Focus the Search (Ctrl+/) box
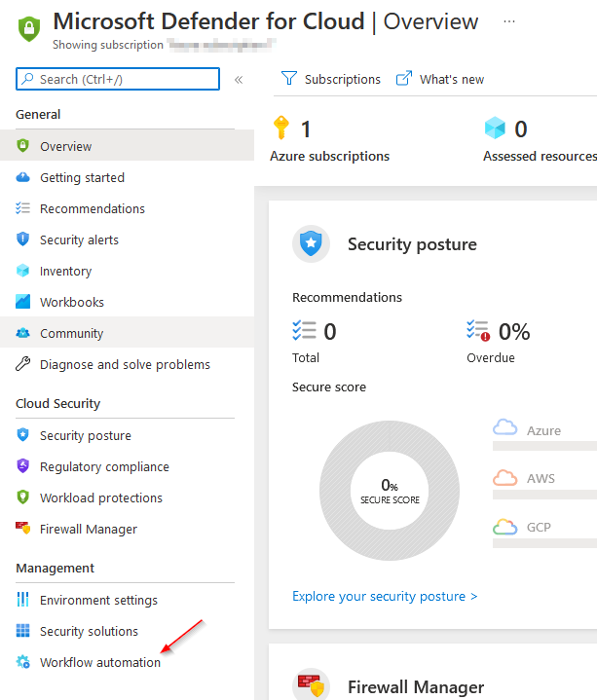 point(118,79)
